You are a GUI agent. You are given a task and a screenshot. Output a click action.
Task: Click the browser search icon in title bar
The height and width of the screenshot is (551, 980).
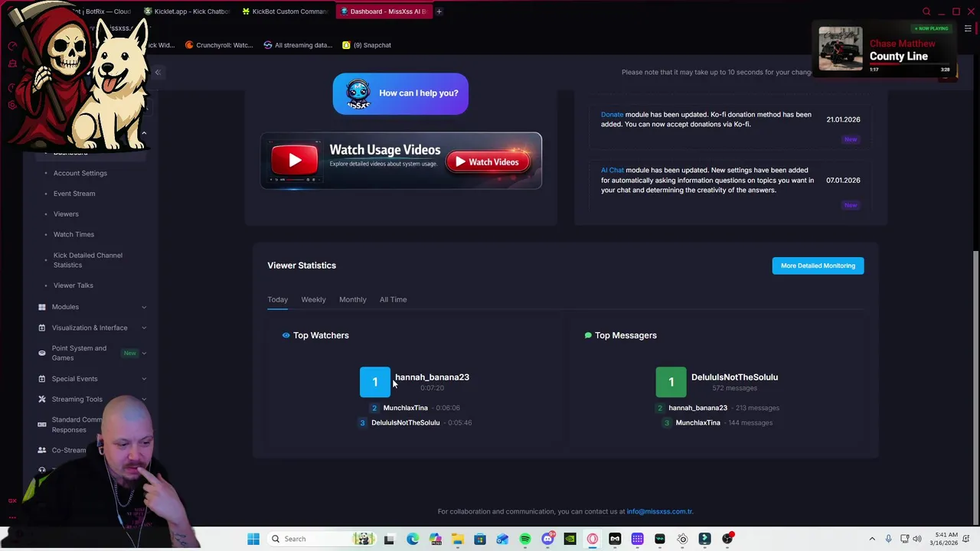pos(926,11)
